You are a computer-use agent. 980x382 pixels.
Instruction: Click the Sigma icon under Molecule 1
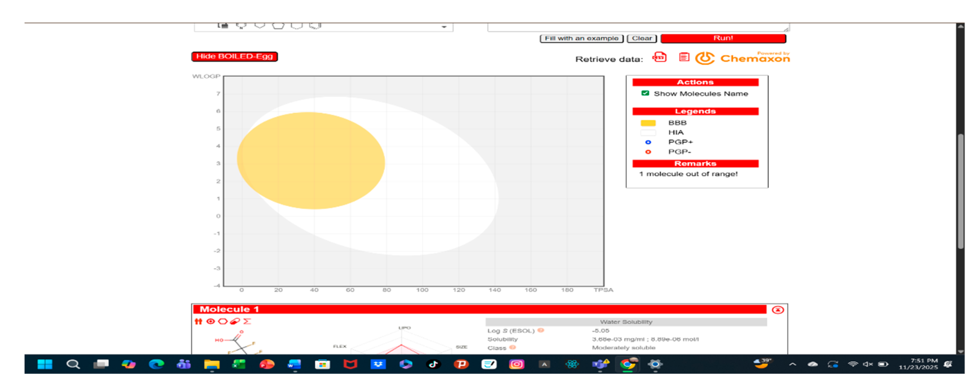click(x=247, y=321)
